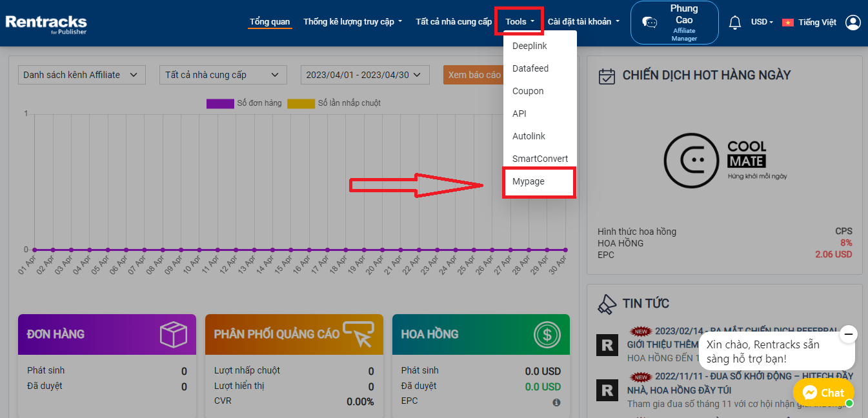Click the megaphone icon beside TIN TỨC
The image size is (868, 418).
coord(607,303)
